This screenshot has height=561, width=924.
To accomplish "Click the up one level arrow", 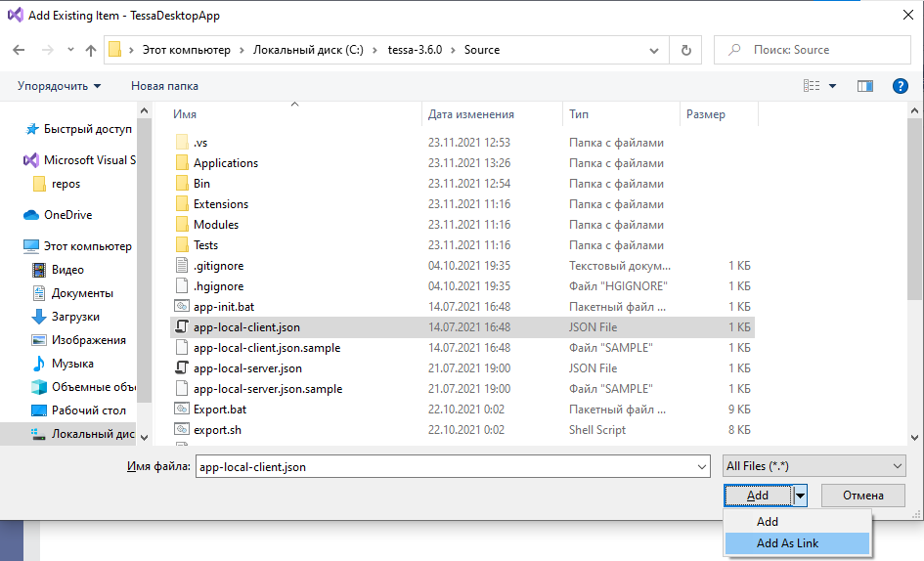I will (91, 50).
